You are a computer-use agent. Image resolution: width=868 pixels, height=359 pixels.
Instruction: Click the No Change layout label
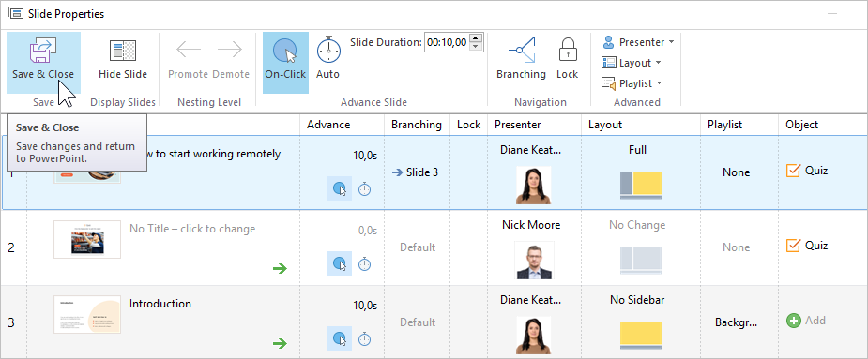point(637,225)
